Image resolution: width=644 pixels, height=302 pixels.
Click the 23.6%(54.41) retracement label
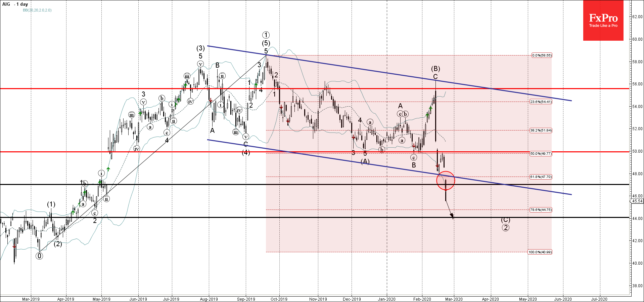coord(541,102)
